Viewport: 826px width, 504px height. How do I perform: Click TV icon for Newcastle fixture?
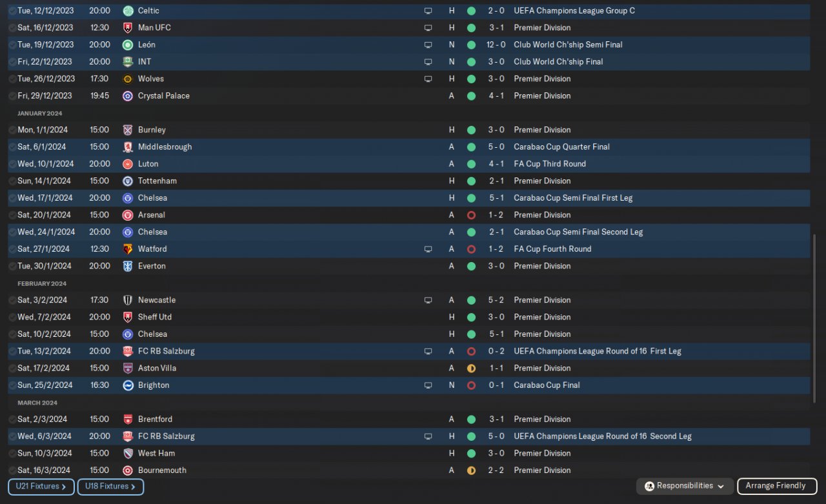pos(428,300)
